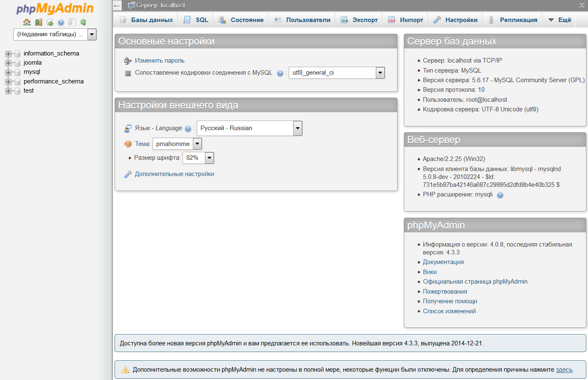Open the Список изменений link
Image resolution: width=588 pixels, height=380 pixels.
pyautogui.click(x=449, y=311)
